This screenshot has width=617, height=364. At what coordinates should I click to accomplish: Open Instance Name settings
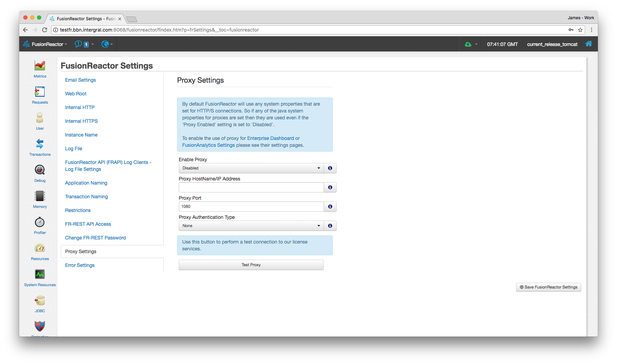pos(81,135)
